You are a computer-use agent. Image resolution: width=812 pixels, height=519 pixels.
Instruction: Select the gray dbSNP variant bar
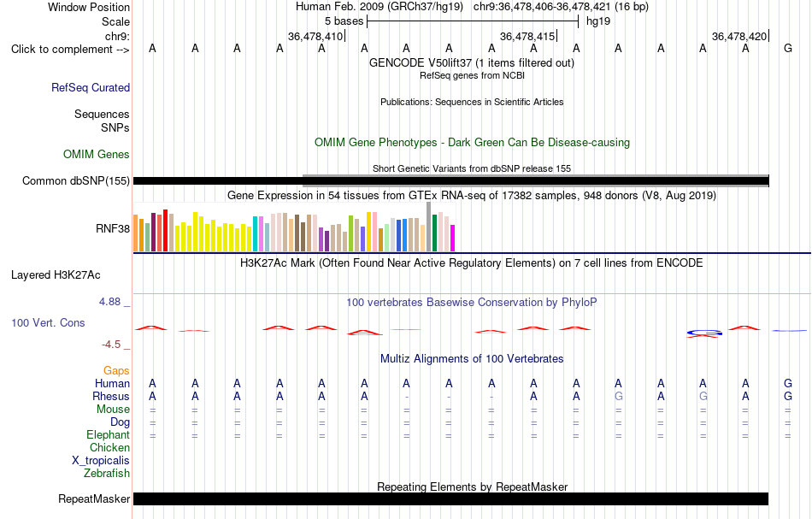coord(535,180)
